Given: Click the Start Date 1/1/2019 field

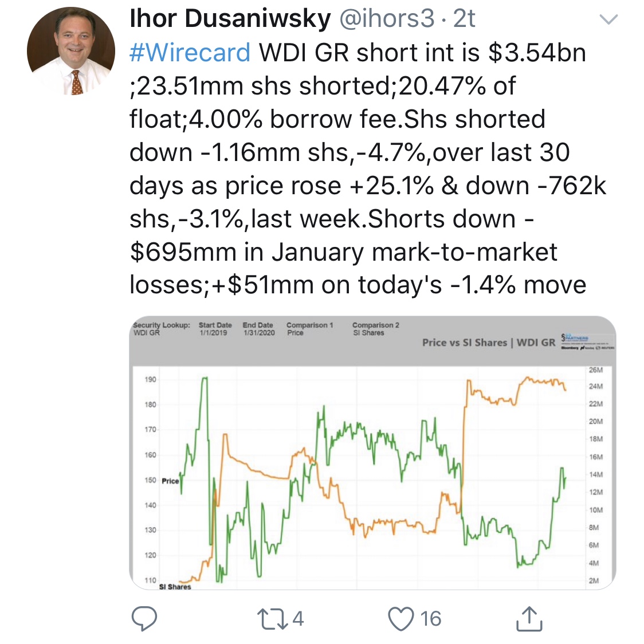Looking at the screenshot, I should [215, 329].
